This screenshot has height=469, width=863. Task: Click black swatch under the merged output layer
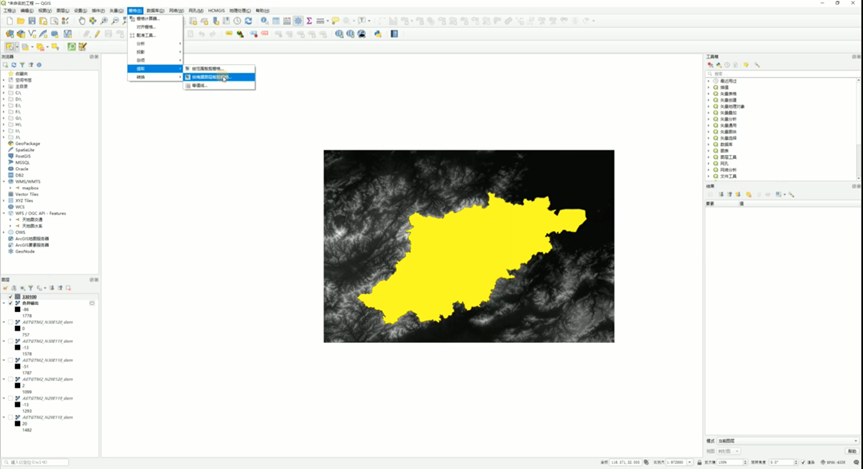(18, 310)
